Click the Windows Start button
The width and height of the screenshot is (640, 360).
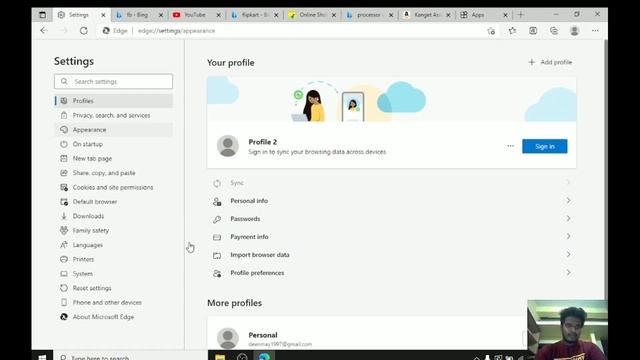tap(42, 357)
